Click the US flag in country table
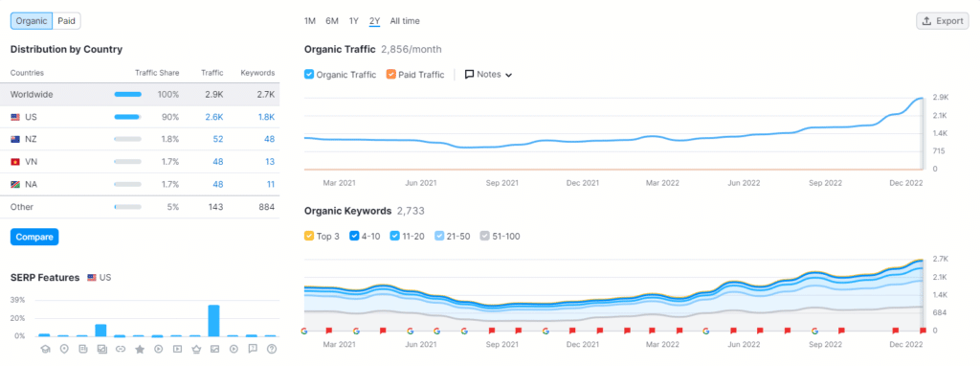The image size is (980, 366). (15, 117)
